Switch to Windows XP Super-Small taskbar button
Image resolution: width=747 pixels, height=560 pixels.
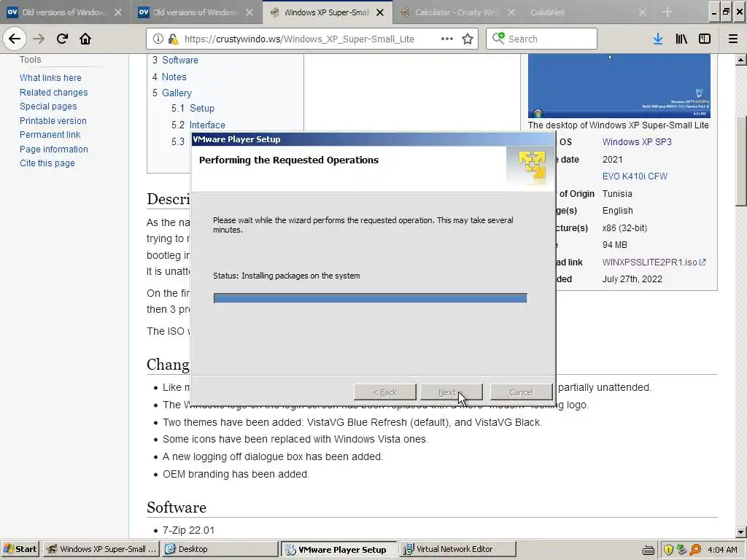(x=102, y=549)
